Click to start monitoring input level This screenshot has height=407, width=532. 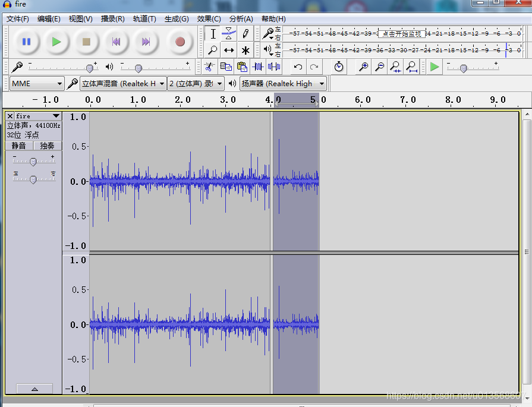click(x=402, y=34)
